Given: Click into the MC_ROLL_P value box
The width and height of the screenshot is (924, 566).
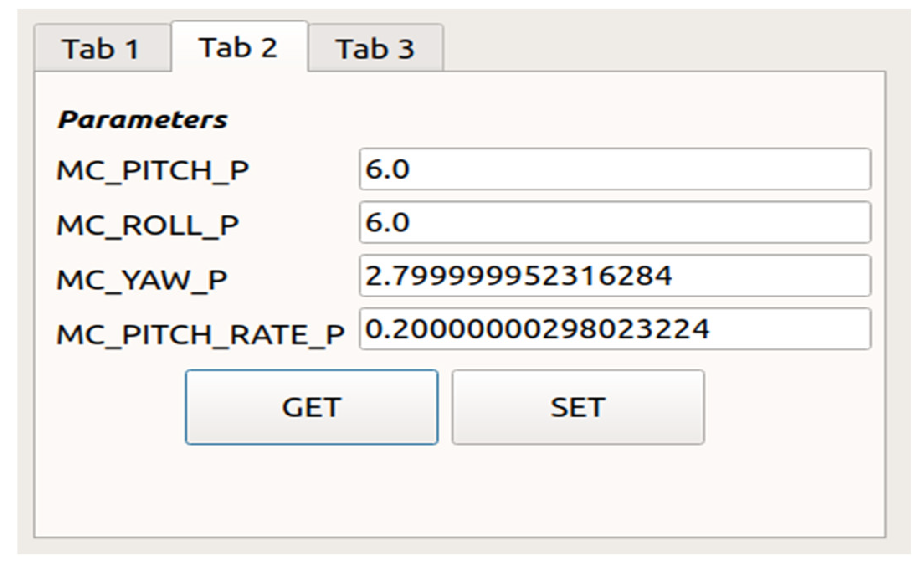Looking at the screenshot, I should (x=615, y=222).
